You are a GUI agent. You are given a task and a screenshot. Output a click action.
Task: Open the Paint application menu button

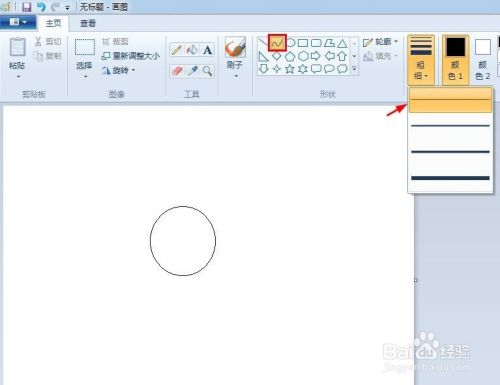point(18,23)
